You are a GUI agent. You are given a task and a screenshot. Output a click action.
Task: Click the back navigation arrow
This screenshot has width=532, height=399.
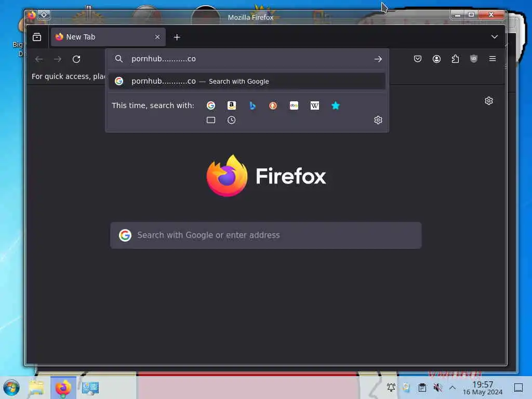click(x=39, y=59)
